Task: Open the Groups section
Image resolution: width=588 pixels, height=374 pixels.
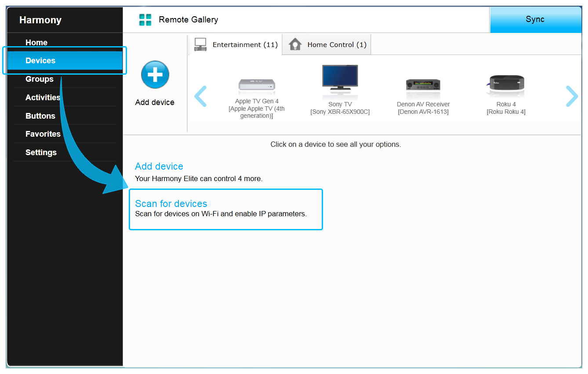Action: point(39,79)
